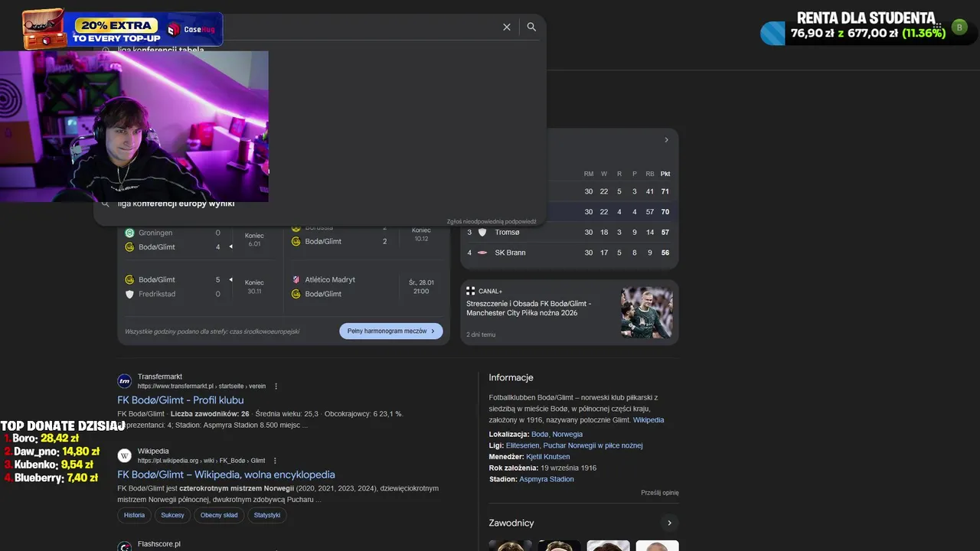The height and width of the screenshot is (551, 980).
Task: Click the streamer webcam overlay
Action: tap(134, 126)
